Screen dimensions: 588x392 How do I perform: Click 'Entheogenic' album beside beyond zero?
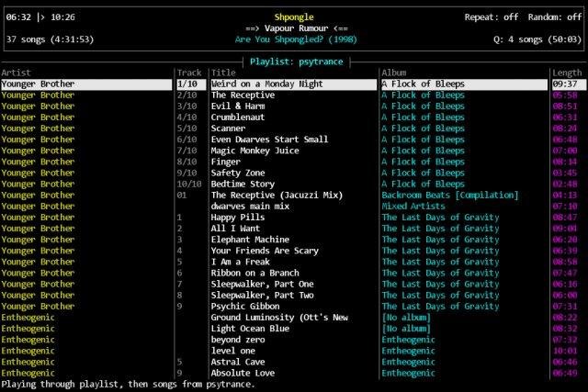pyautogui.click(x=408, y=340)
